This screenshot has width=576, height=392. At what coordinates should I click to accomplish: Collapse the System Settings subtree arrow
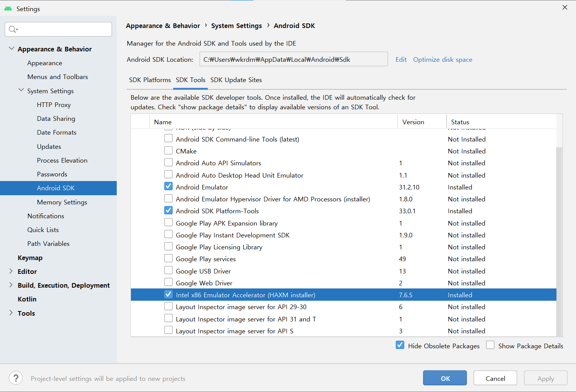[21, 91]
